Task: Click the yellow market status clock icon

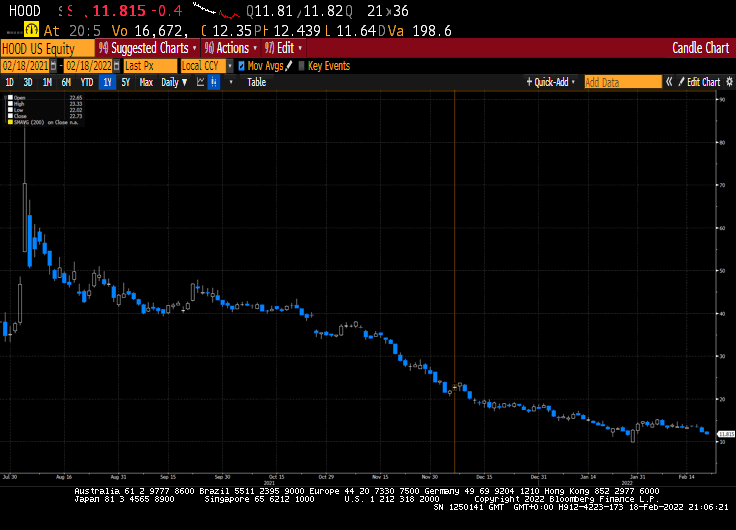Action: point(31,30)
